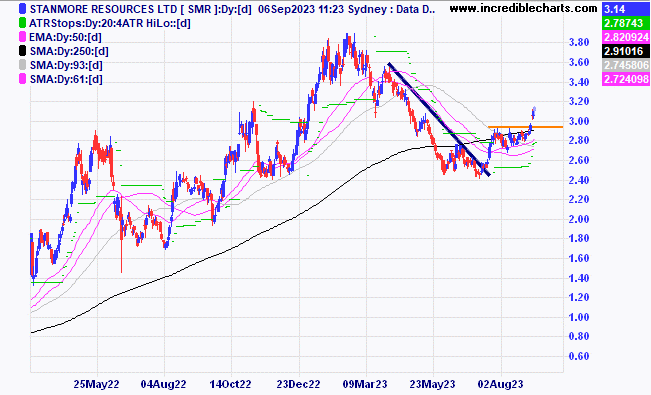651x395 pixels.
Task: Click the 0.80 price axis label
Action: [x=579, y=336]
